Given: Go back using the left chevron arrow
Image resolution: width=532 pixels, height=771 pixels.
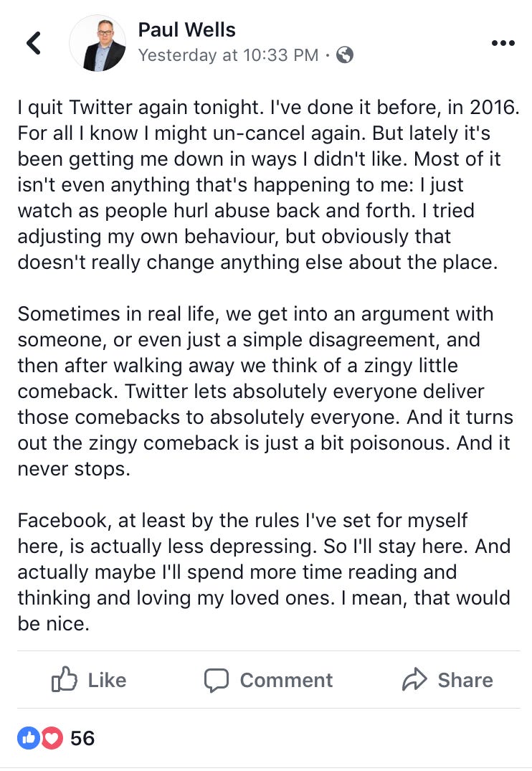Looking at the screenshot, I should (34, 43).
